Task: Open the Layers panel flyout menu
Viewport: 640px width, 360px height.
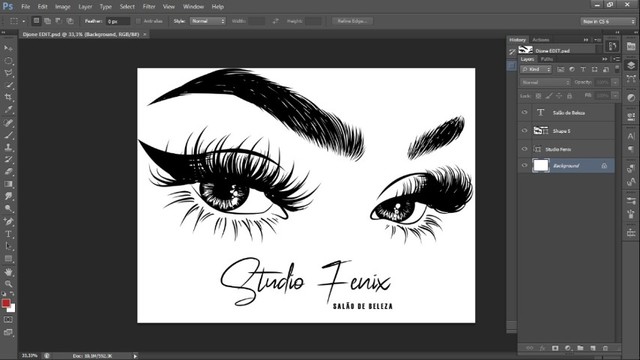Action: pos(616,59)
